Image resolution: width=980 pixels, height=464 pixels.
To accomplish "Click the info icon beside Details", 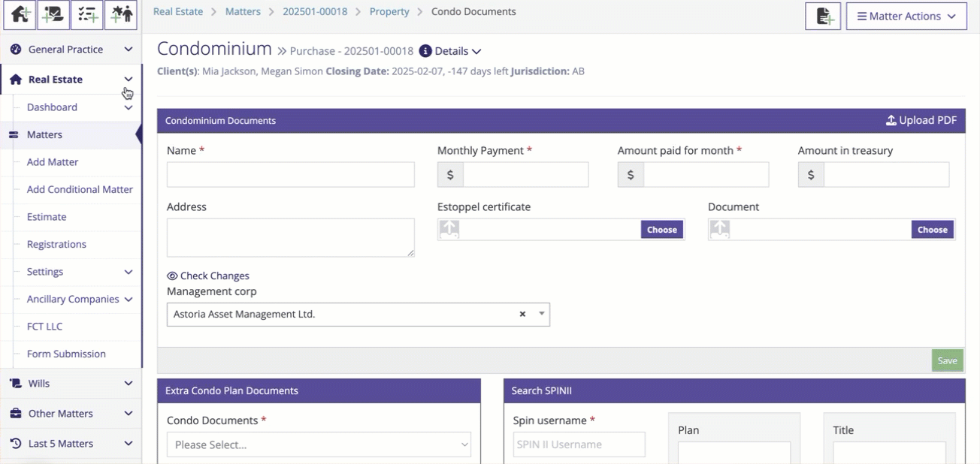I will point(425,51).
